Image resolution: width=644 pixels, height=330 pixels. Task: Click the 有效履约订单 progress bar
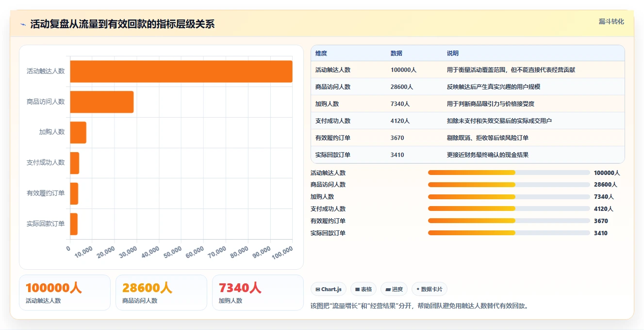(x=509, y=221)
